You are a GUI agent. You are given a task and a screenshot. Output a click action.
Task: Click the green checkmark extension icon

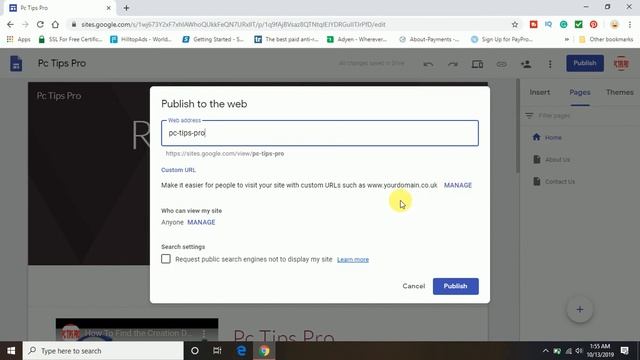tap(578, 24)
